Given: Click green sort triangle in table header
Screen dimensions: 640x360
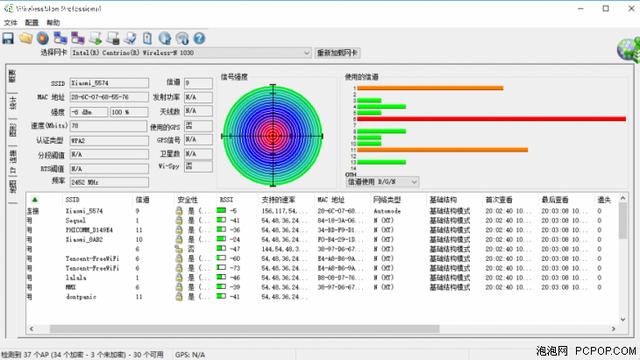Looking at the screenshot, I should (x=35, y=200).
